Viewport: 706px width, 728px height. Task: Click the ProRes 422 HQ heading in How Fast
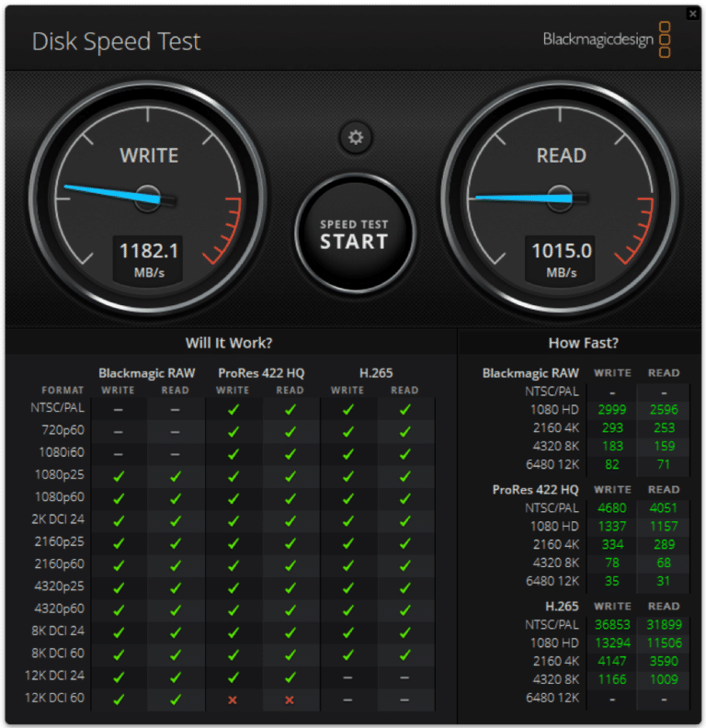tap(536, 490)
